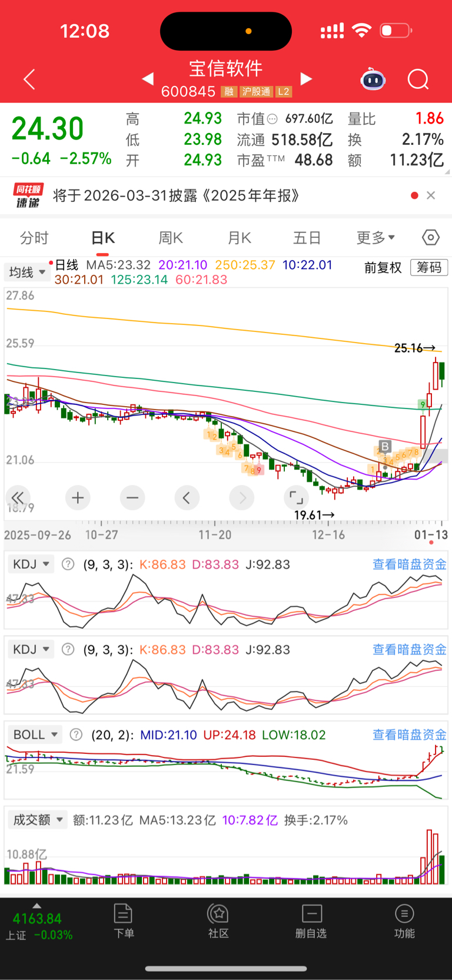This screenshot has width=452, height=980.
Task: Open first KDJ indicator dropdown
Action: click(x=31, y=564)
